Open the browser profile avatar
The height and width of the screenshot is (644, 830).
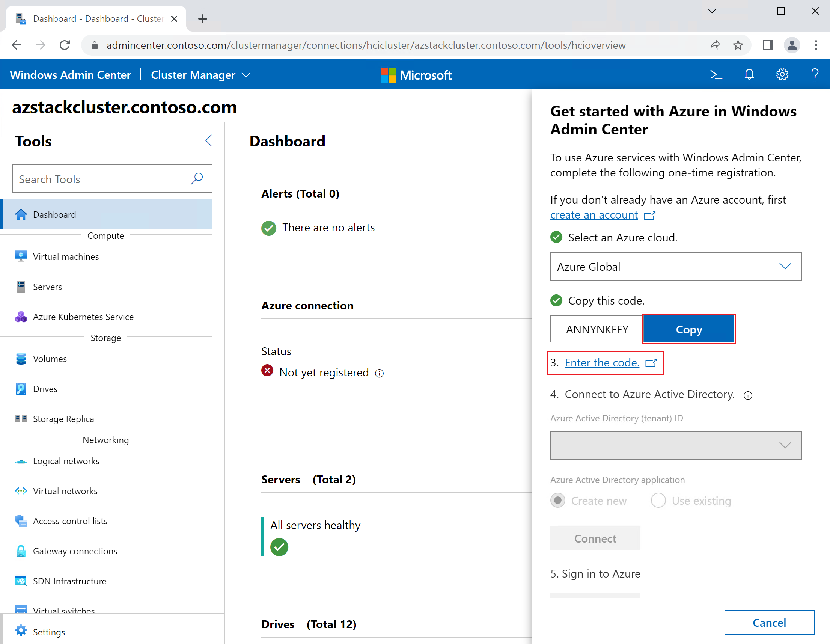[792, 45]
